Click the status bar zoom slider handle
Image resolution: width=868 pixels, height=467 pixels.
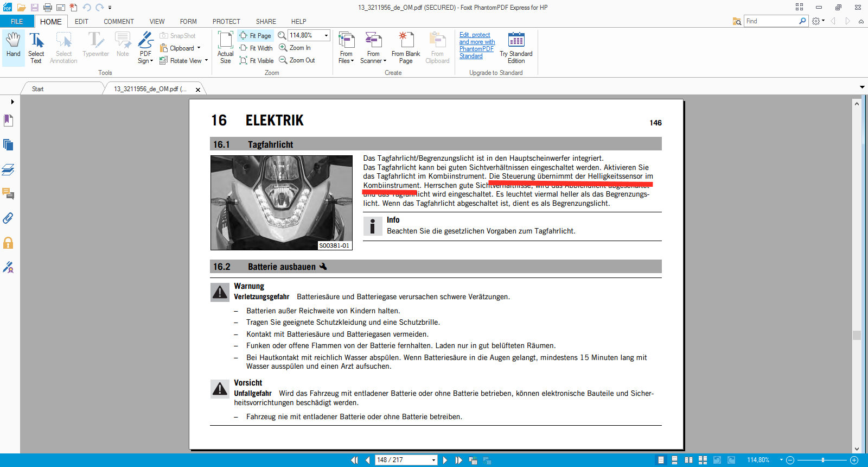[x=823, y=460]
